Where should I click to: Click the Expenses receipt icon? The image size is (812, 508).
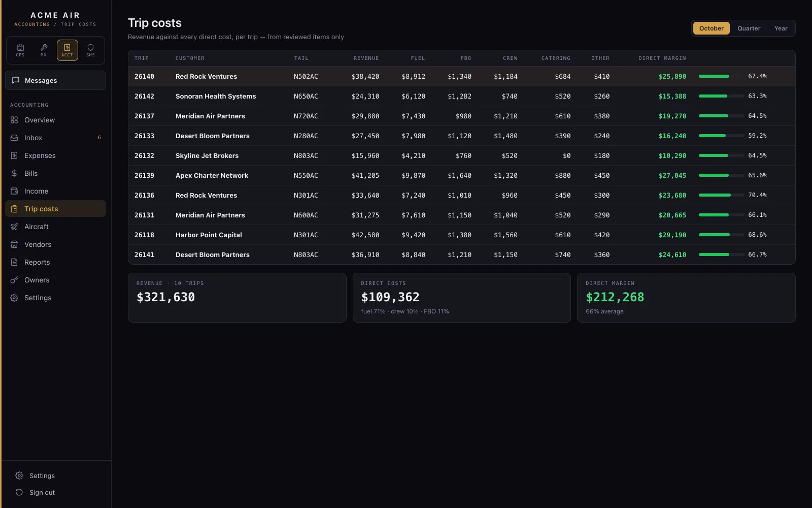pyautogui.click(x=14, y=155)
